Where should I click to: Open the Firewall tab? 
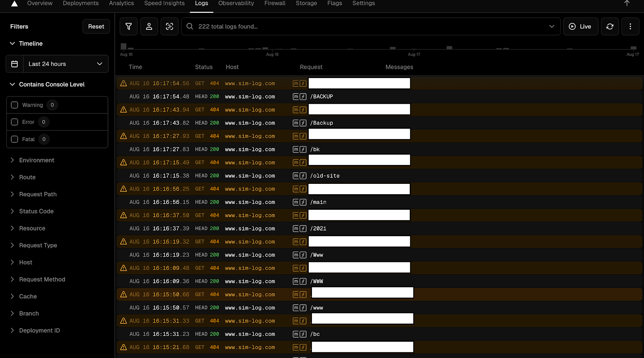click(275, 3)
